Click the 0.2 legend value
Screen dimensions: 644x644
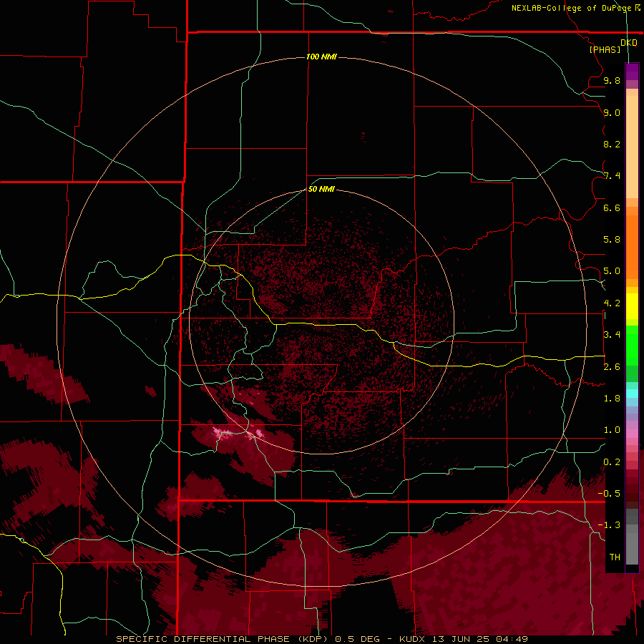(612, 462)
